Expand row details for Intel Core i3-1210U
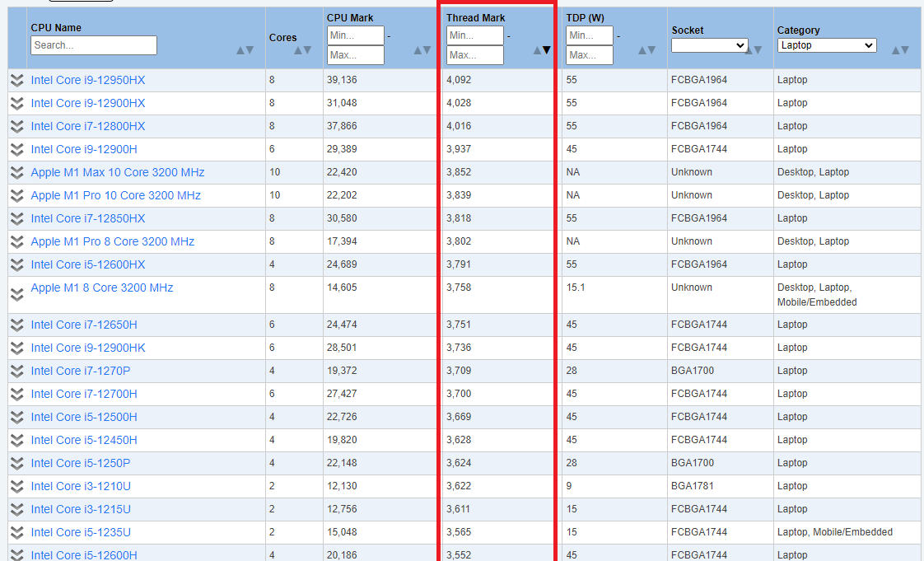This screenshot has height=561, width=924. pyautogui.click(x=17, y=486)
